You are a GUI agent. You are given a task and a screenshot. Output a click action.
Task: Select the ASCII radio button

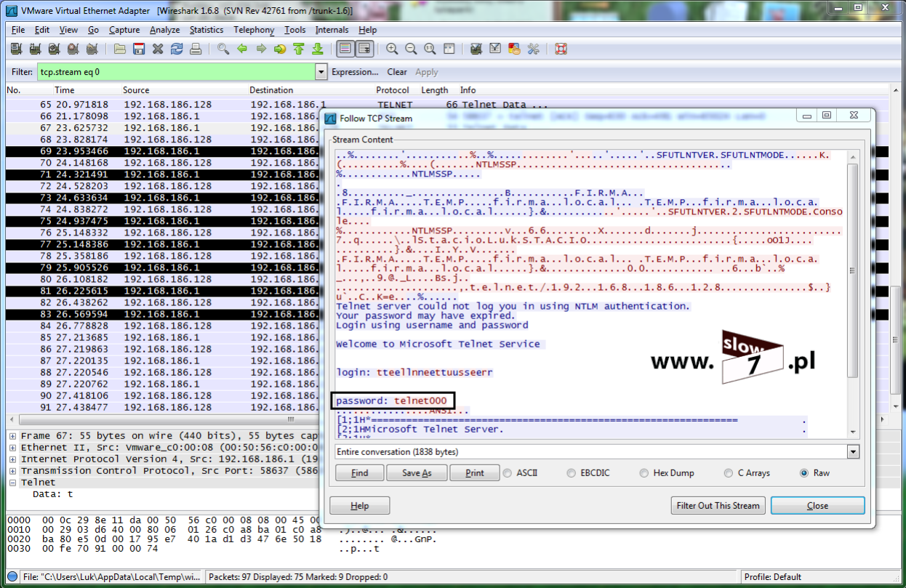(507, 473)
